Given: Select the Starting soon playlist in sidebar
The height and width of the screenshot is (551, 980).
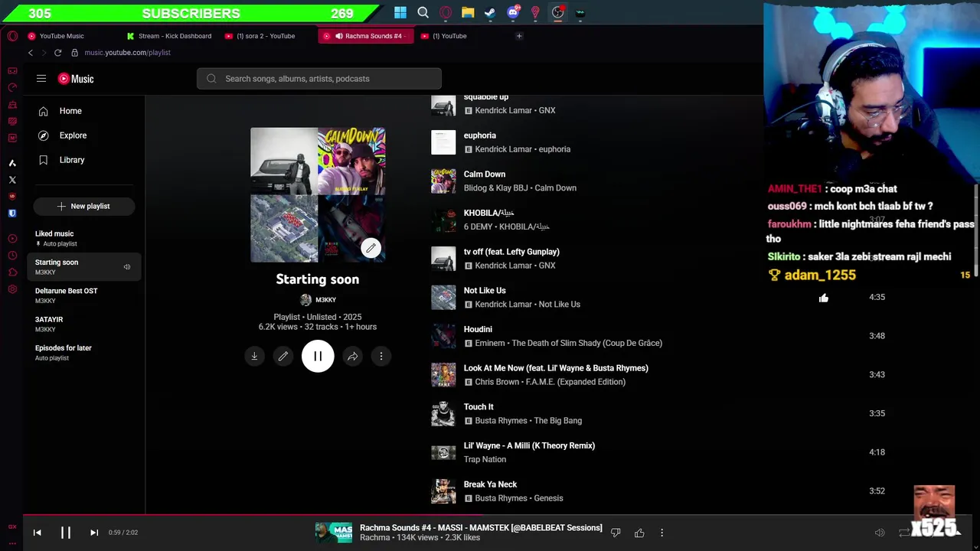Looking at the screenshot, I should pyautogui.click(x=84, y=267).
